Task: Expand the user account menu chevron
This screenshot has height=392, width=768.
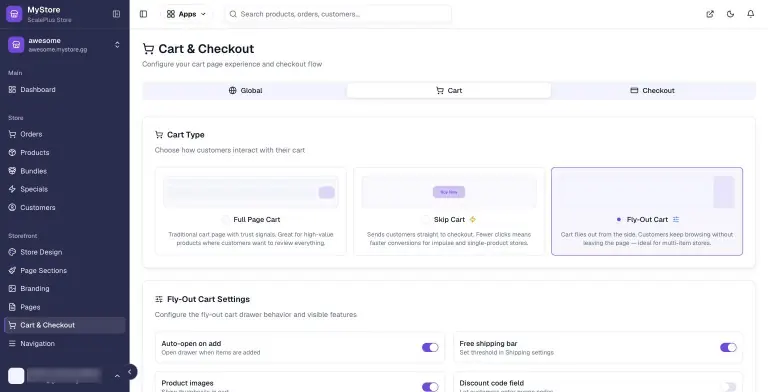Action: [x=117, y=376]
